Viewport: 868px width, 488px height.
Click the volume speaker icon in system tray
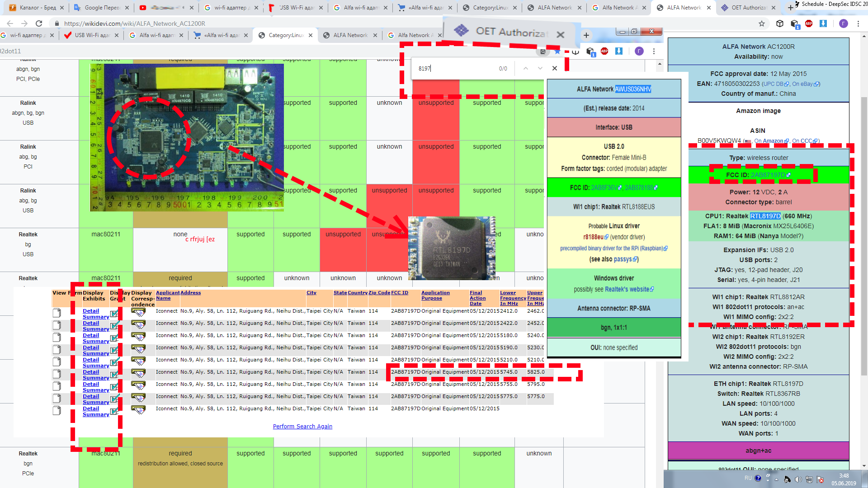coord(798,479)
